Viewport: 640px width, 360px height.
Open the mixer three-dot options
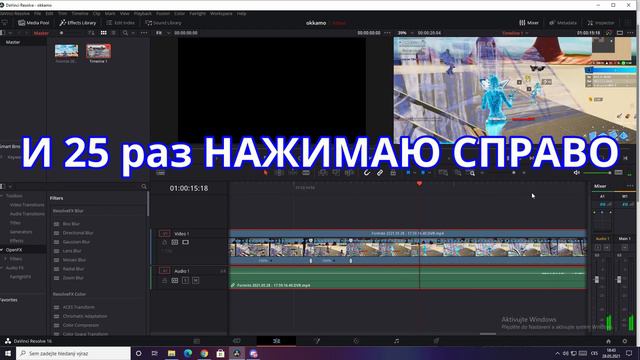click(x=630, y=186)
